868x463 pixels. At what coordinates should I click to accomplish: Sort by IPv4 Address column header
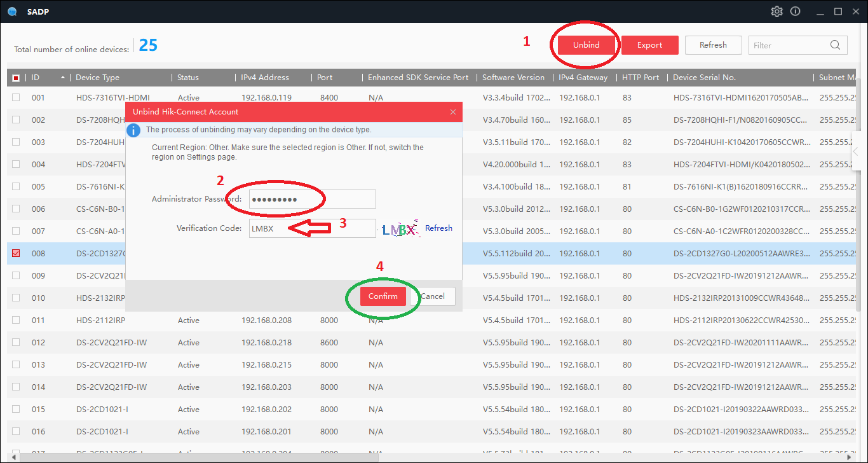click(x=265, y=78)
